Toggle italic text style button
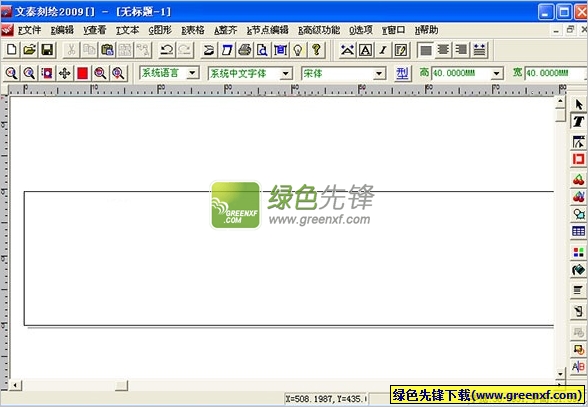Screen dimensions: 588x407 tap(383, 50)
